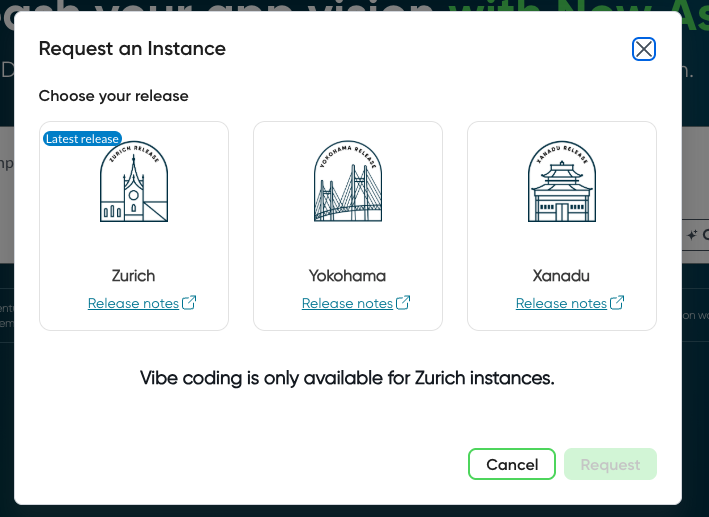Select the Zurich release card
Screen dimensions: 709x517
point(134,226)
